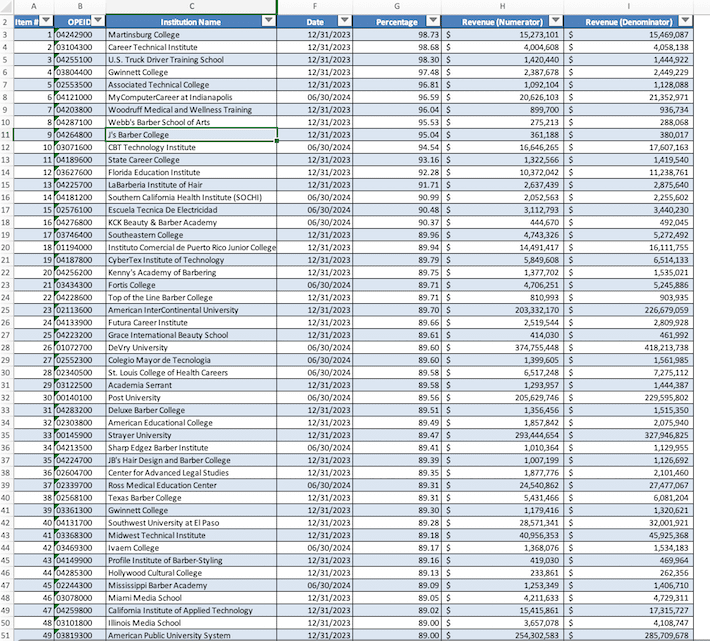Select the cell 'Career Technical Institute'
Viewport: 710px width, 641px height.
[x=191, y=47]
